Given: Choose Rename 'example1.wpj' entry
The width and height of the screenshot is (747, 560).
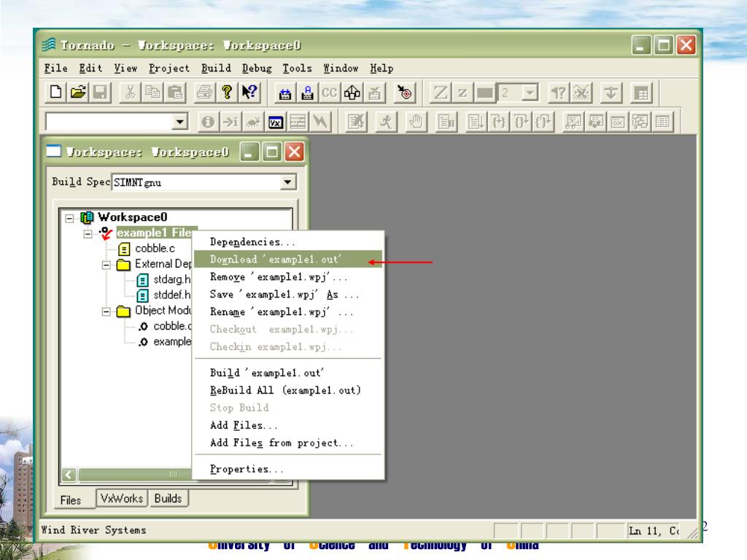Looking at the screenshot, I should pyautogui.click(x=287, y=312).
